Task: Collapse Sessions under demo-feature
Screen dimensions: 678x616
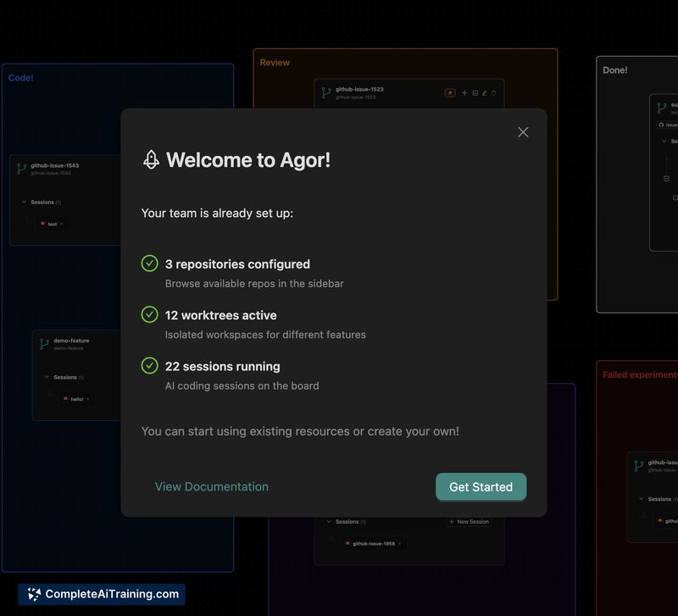Action: tap(47, 377)
